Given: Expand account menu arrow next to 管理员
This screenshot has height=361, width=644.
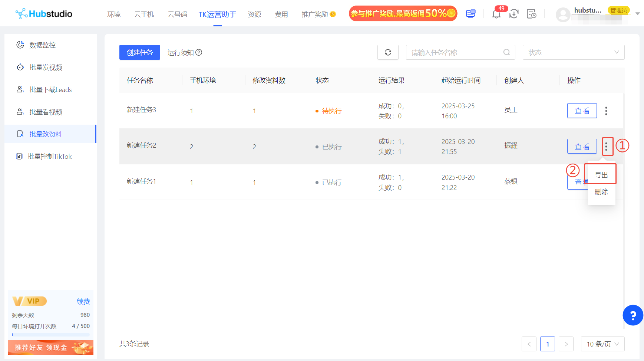Looking at the screenshot, I should click(638, 14).
